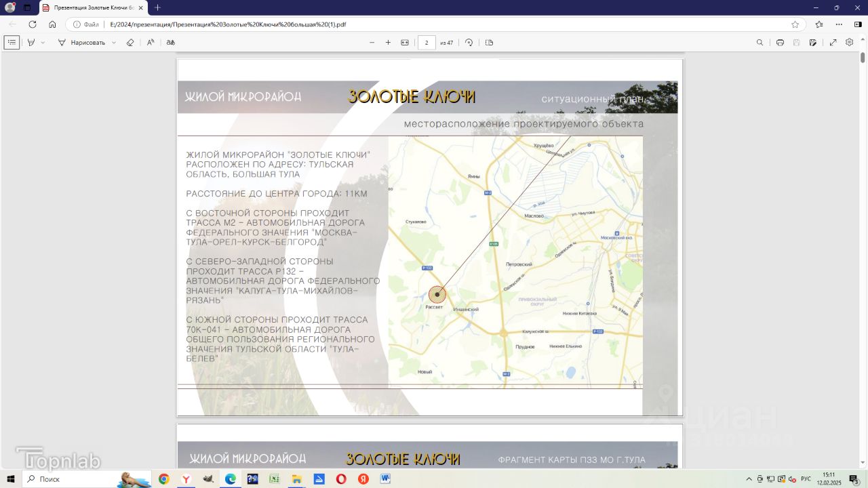Viewport: 868px width, 488px height.
Task: Open the browser profile avatar
Action: tap(10, 7)
